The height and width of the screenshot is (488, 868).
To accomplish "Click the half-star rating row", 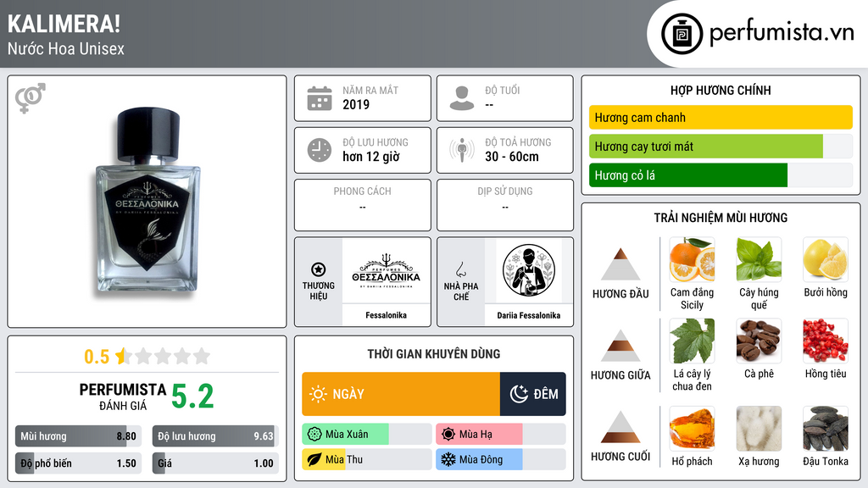I will pos(147,357).
